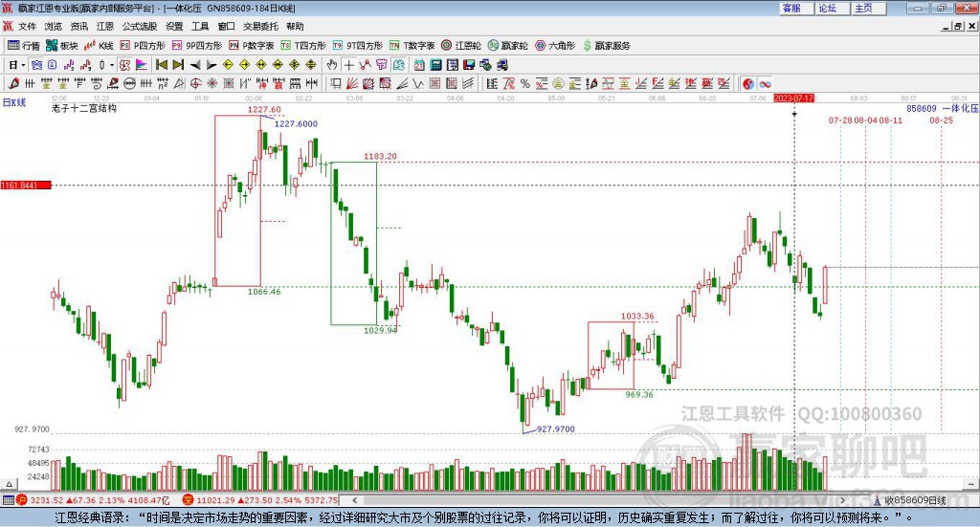Screen dimensions: 980x527
Task: Switch to the K线 chart view
Action: tap(99, 46)
